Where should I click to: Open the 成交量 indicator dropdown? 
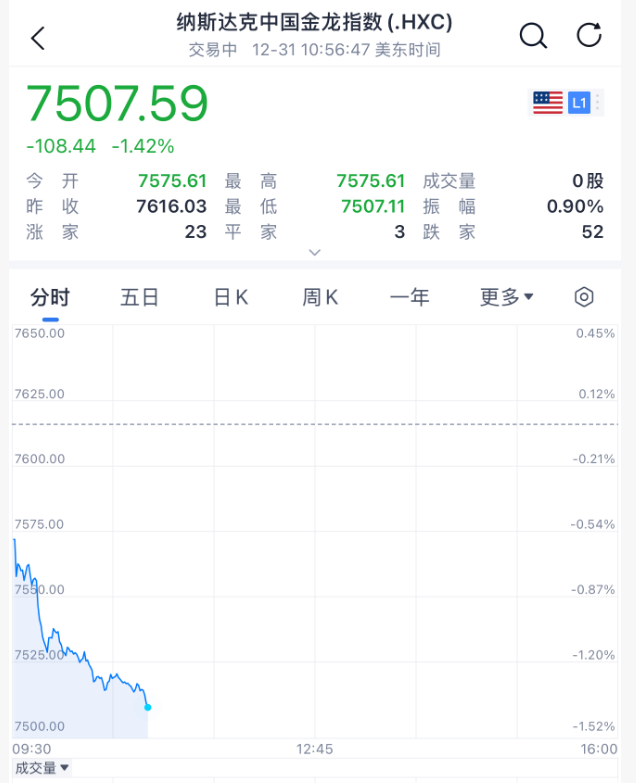(x=41, y=768)
